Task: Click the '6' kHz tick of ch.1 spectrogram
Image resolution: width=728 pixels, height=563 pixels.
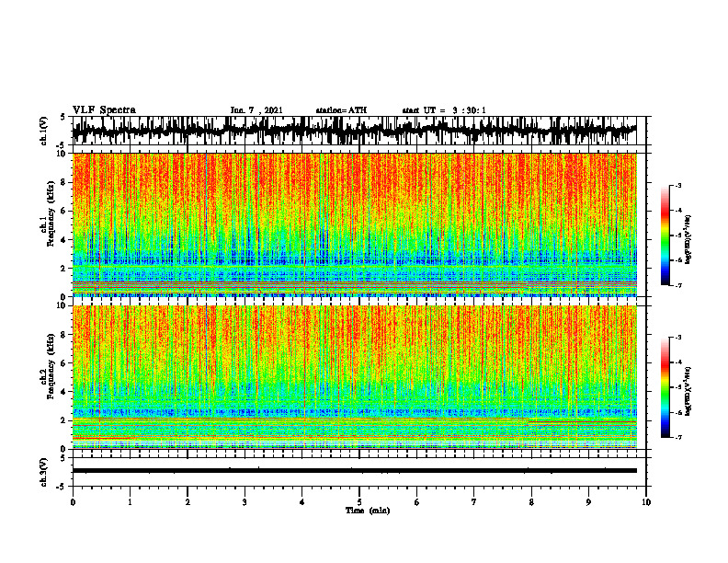Action: click(x=64, y=211)
